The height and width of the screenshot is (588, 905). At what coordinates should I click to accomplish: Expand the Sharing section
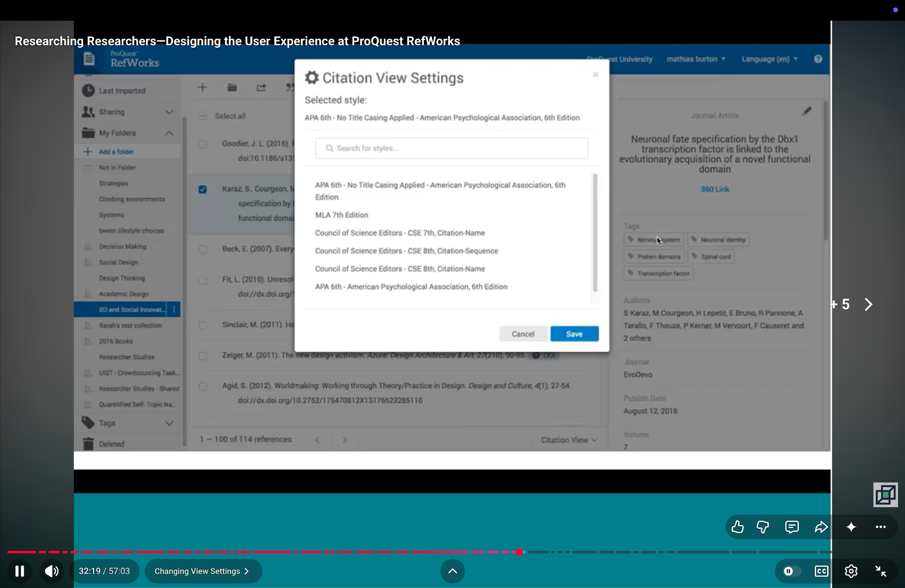coord(169,112)
